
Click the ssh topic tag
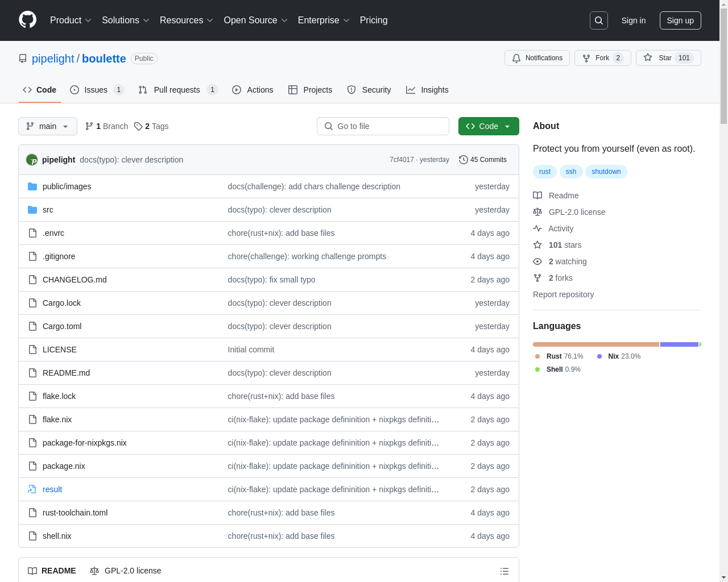click(x=571, y=172)
